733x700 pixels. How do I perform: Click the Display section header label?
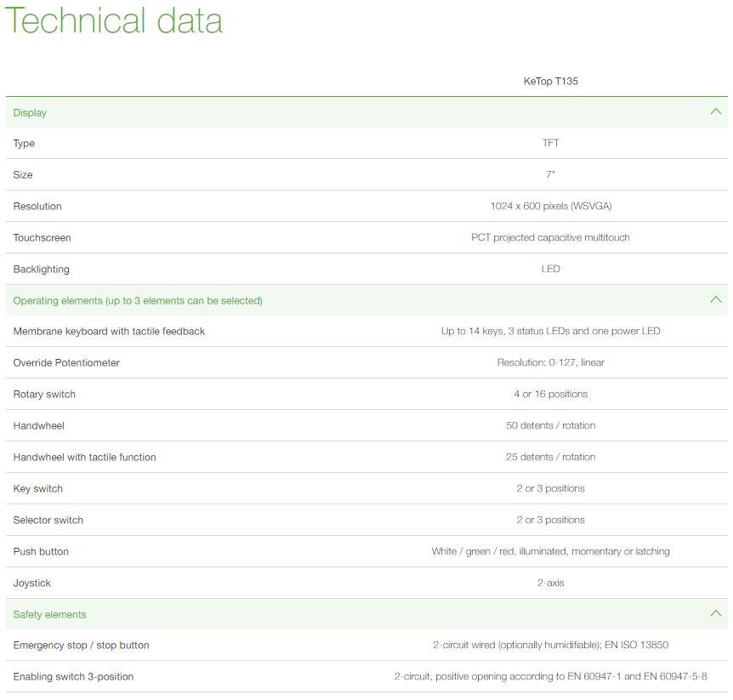[x=30, y=112]
